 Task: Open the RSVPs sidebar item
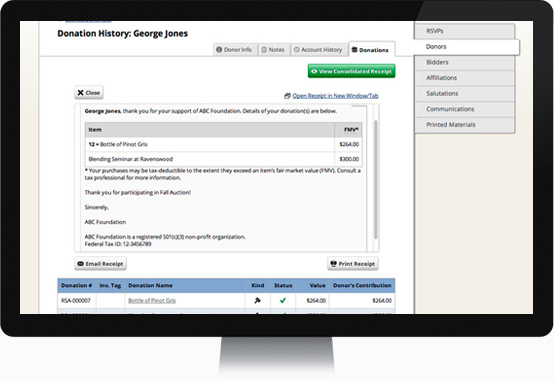coord(465,31)
